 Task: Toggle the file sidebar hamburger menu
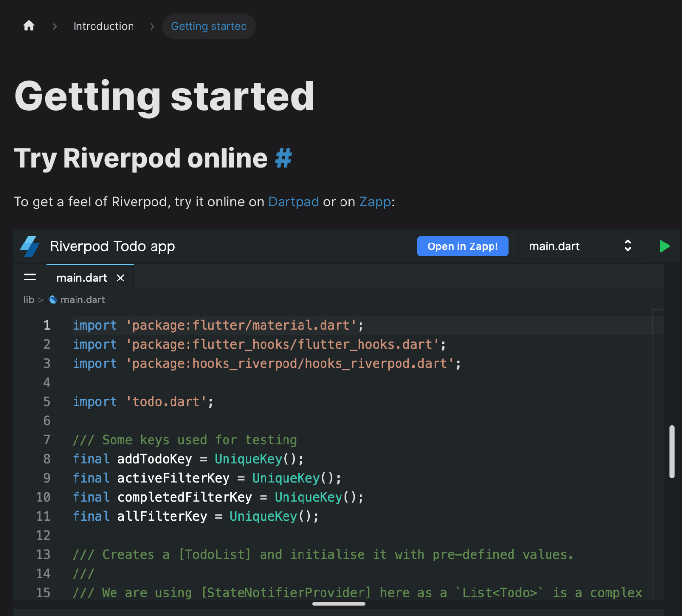[30, 278]
